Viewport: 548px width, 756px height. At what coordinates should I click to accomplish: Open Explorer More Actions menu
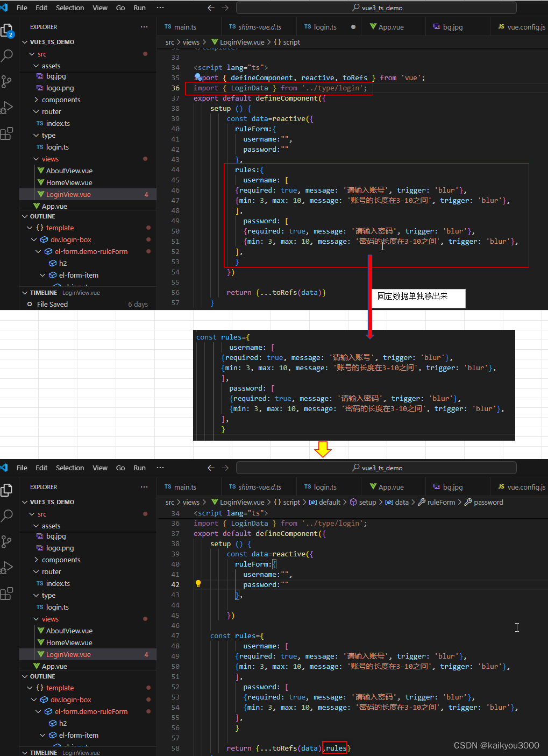tap(144, 26)
